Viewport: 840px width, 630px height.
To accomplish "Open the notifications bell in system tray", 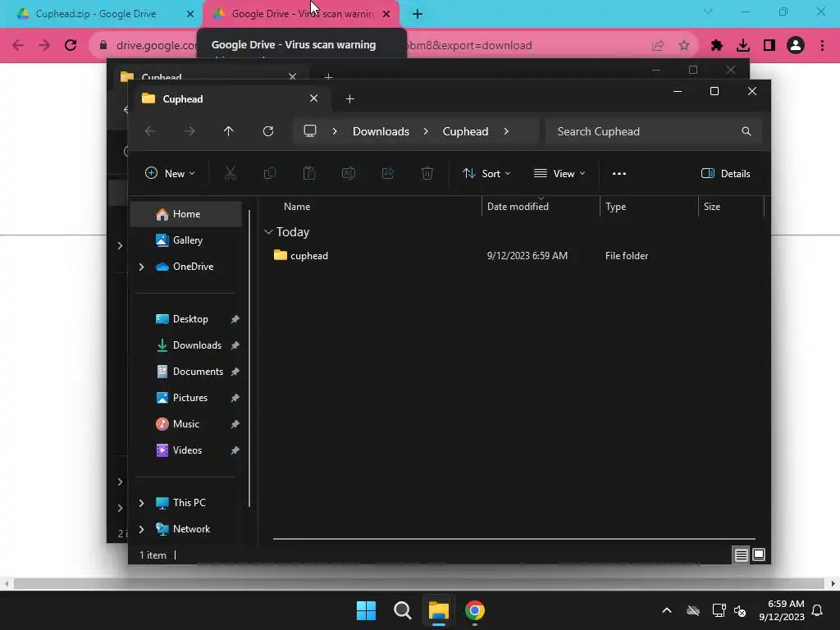I will [x=817, y=610].
